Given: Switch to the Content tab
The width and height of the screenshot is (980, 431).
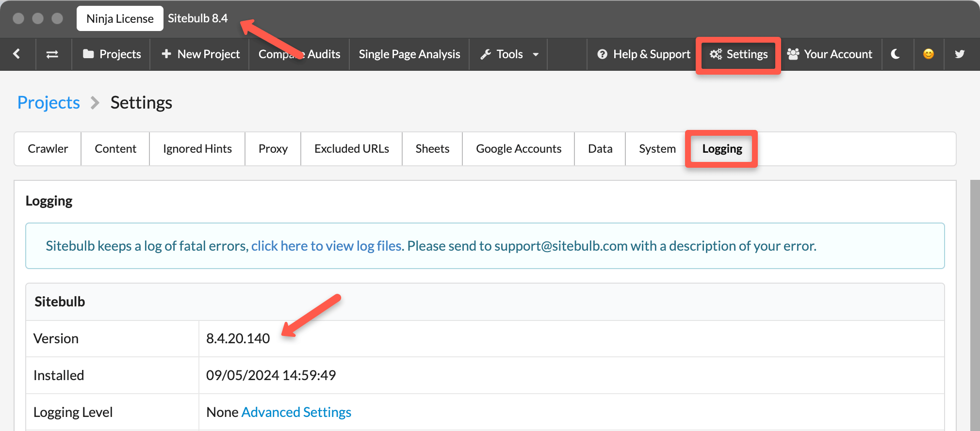Looking at the screenshot, I should click(x=115, y=149).
